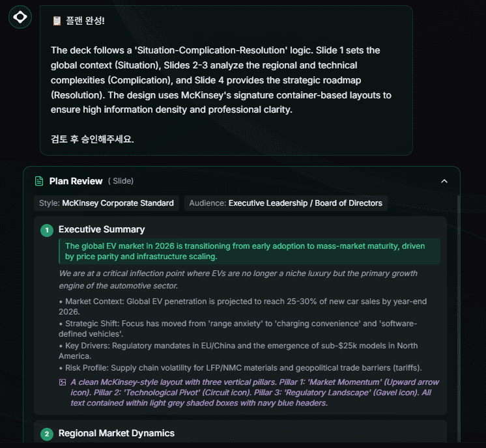Open the Executive Summary slide heading
The image size is (486, 448).
[102, 229]
